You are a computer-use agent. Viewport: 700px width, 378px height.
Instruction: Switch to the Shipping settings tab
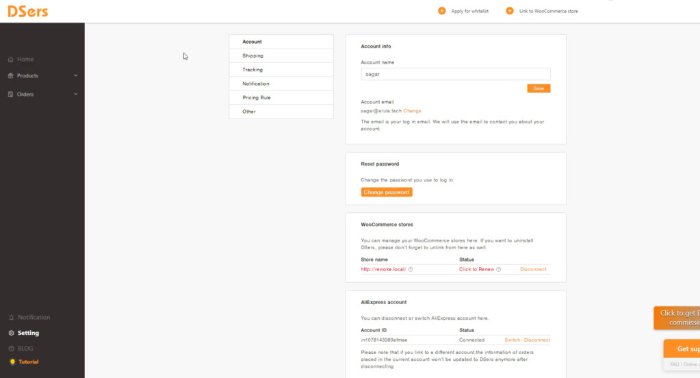click(x=281, y=56)
